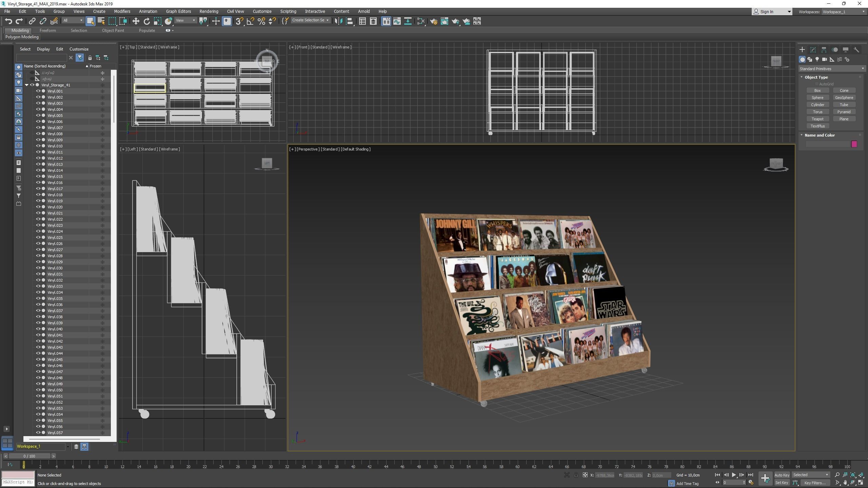The height and width of the screenshot is (488, 868).
Task: Click the Align tool icon
Action: tap(349, 21)
